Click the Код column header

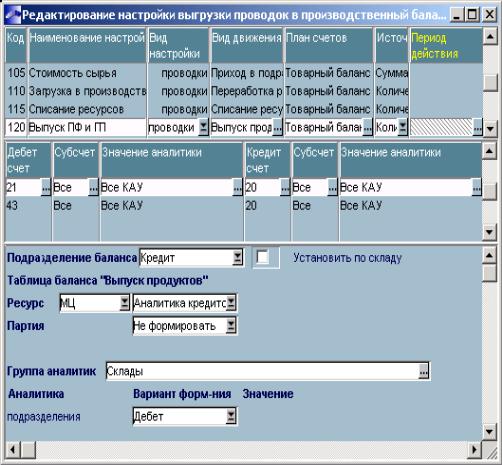click(x=16, y=46)
